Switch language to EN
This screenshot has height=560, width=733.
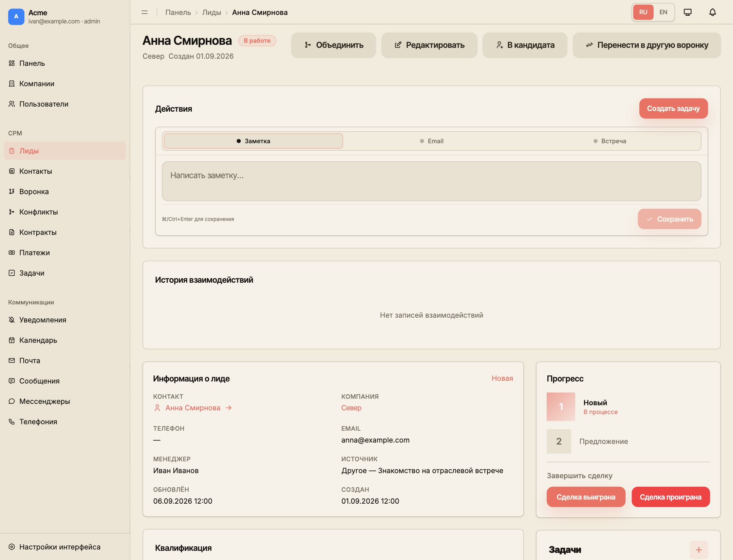[x=663, y=12]
